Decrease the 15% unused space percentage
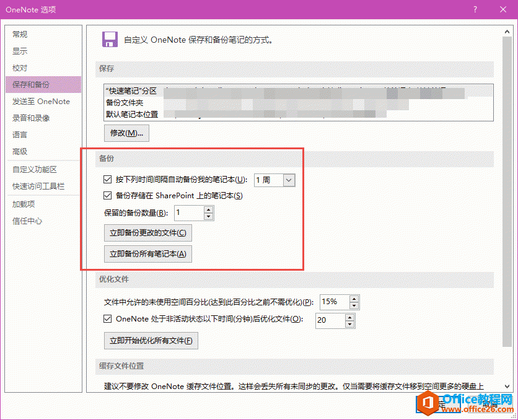 point(354,305)
